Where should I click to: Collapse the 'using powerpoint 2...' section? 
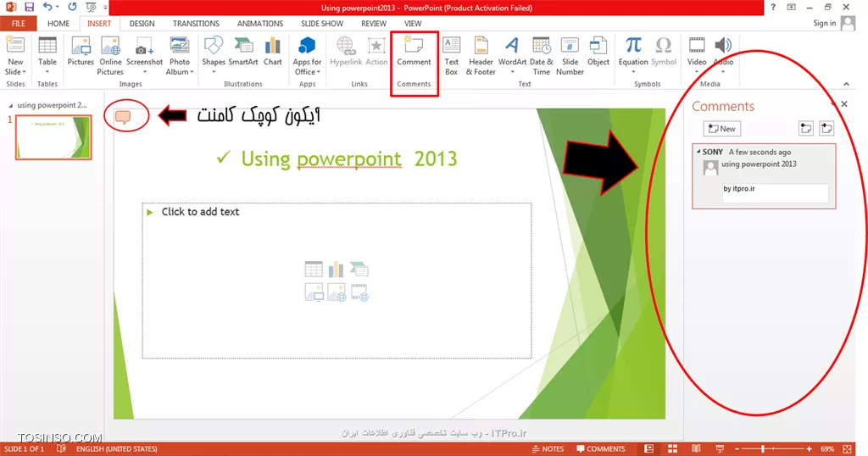click(x=10, y=105)
